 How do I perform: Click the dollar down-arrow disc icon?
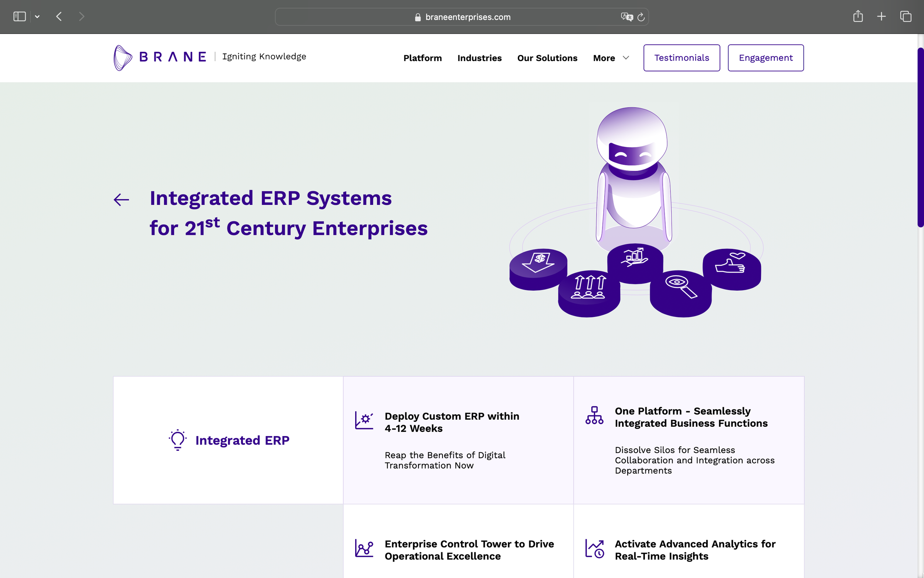(x=538, y=262)
